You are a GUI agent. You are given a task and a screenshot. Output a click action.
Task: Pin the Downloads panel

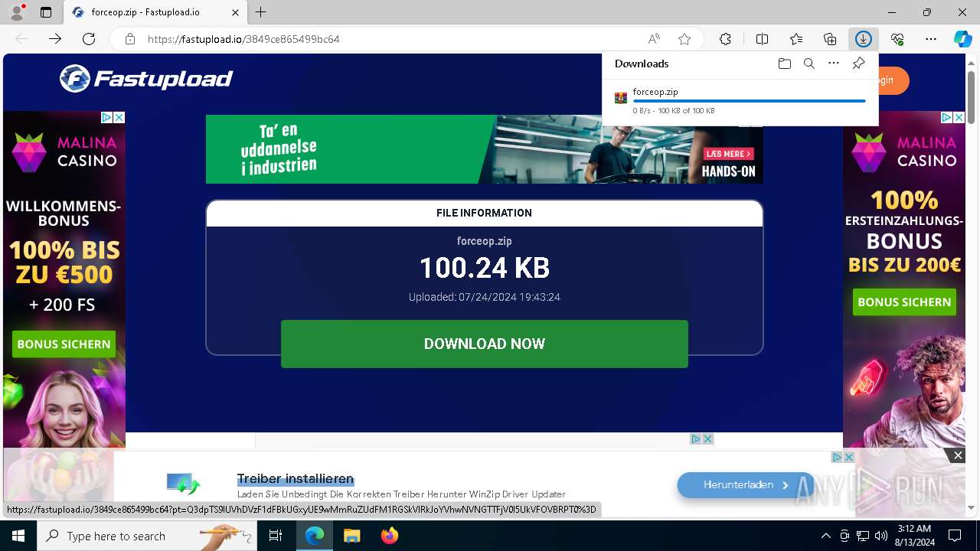[x=858, y=64]
